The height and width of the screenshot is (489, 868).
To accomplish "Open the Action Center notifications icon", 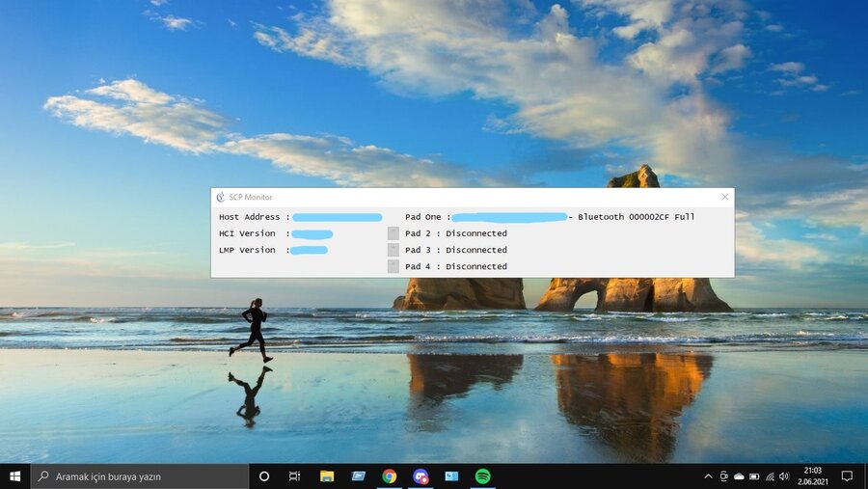I will coord(847,476).
